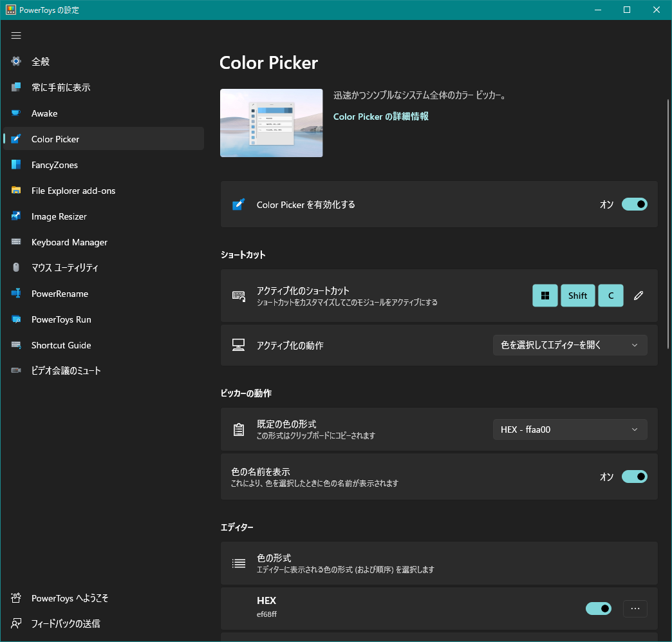This screenshot has height=642, width=672.
Task: Click the Shortcut Guide icon
Action: (x=16, y=345)
